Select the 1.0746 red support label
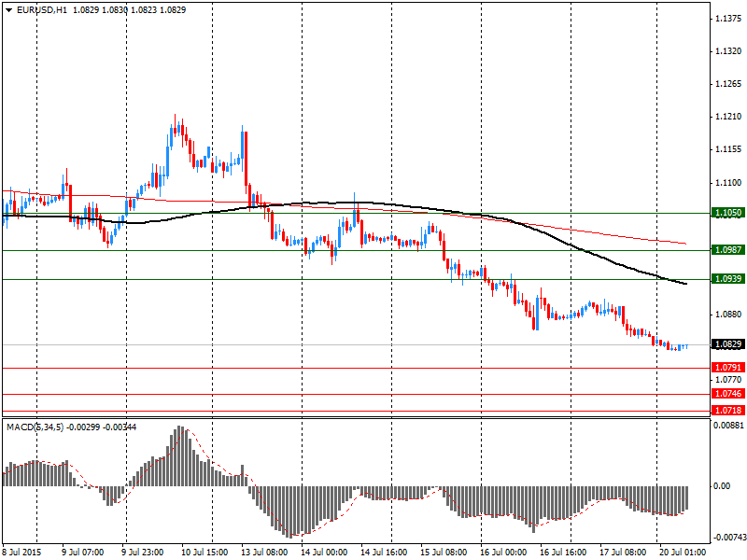 click(728, 394)
